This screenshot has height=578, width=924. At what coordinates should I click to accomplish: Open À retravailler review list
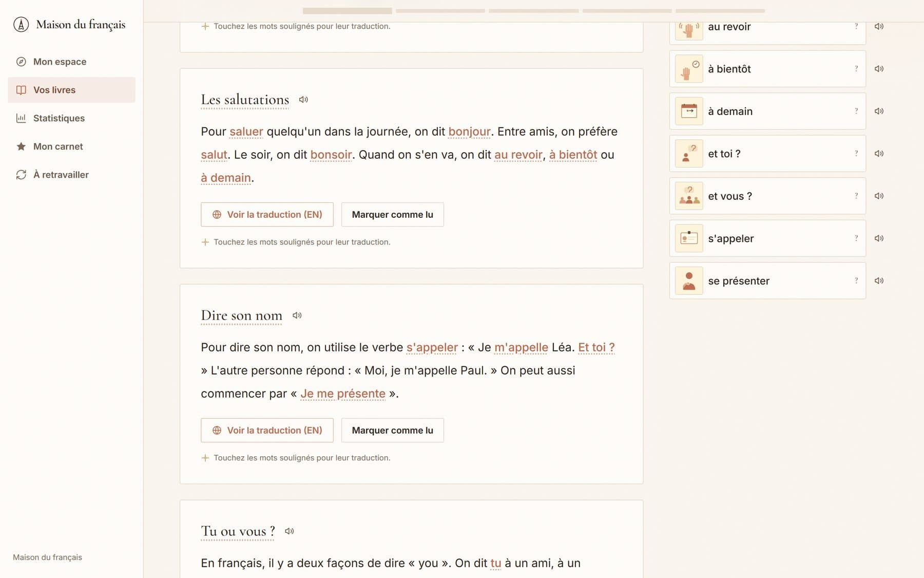point(71,175)
